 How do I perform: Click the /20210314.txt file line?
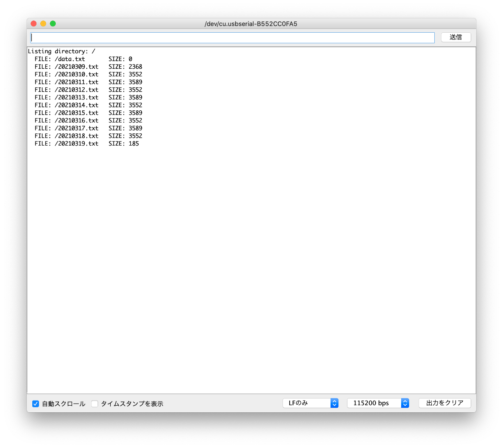(88, 105)
